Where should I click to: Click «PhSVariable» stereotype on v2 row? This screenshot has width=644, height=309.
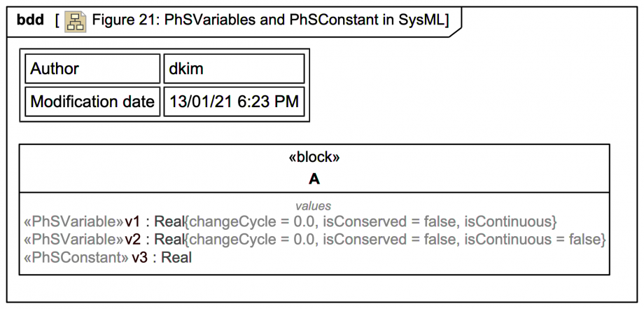(x=73, y=240)
